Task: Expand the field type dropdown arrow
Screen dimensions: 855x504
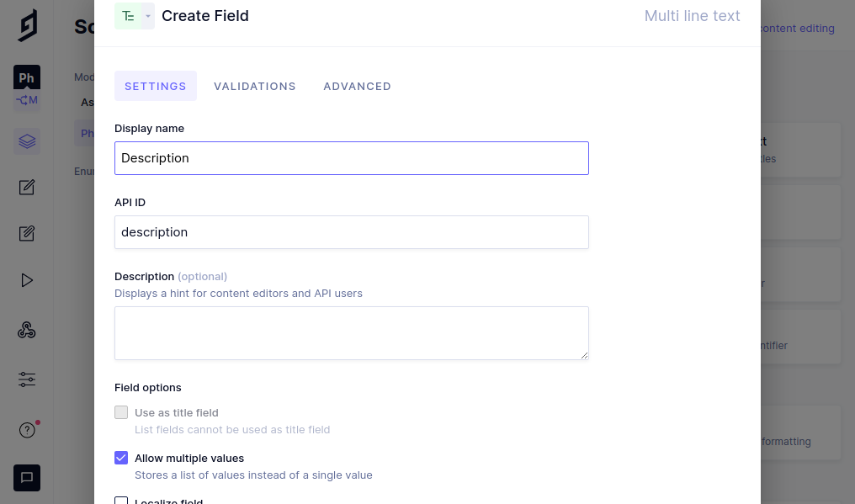Action: (148, 16)
